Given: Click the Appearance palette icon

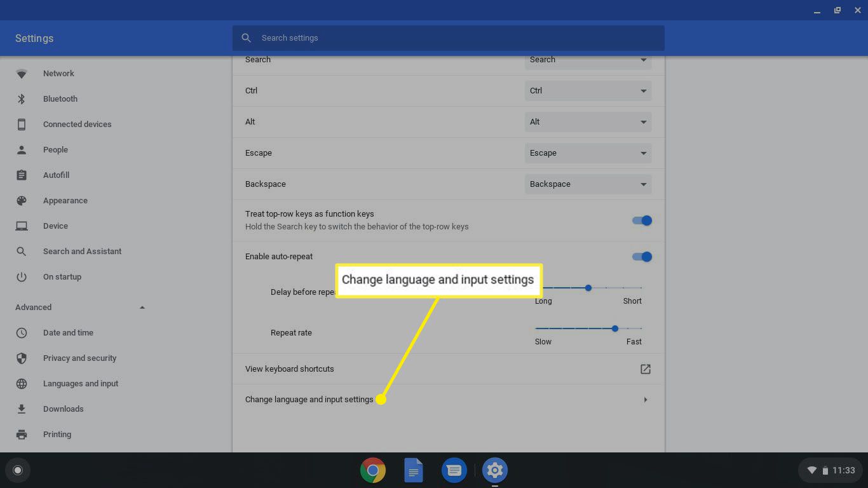Looking at the screenshot, I should (x=22, y=201).
